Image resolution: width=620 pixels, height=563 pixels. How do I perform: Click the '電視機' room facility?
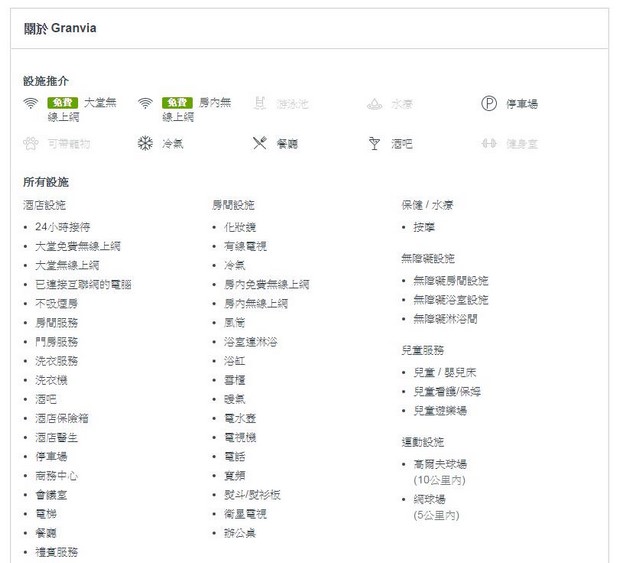[x=240, y=438]
